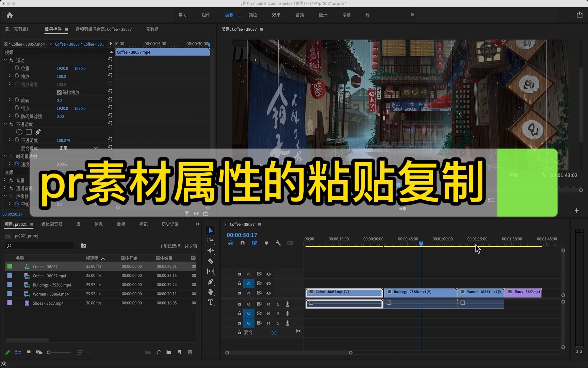The width and height of the screenshot is (588, 368).
Task: Switch to the 颜色 workspace
Action: pos(252,15)
